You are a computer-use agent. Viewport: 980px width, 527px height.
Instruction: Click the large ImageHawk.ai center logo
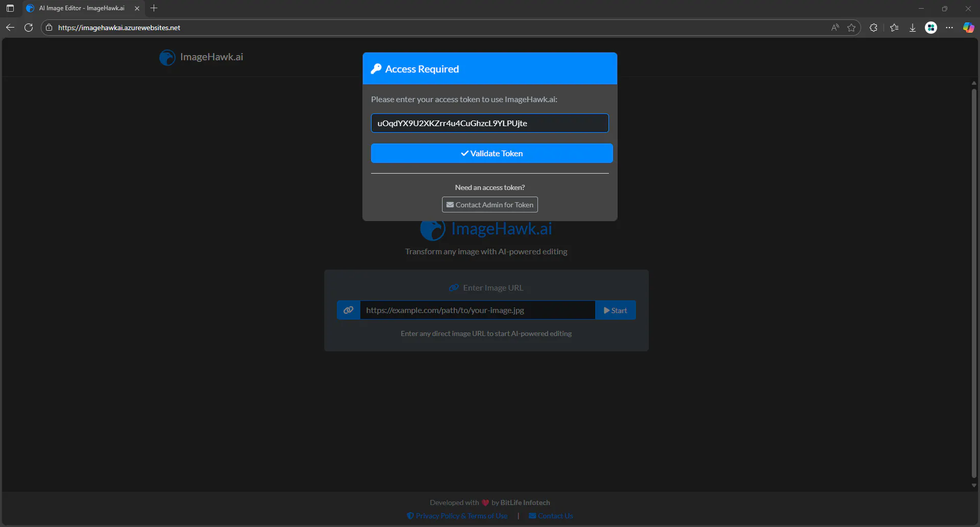[x=486, y=229]
